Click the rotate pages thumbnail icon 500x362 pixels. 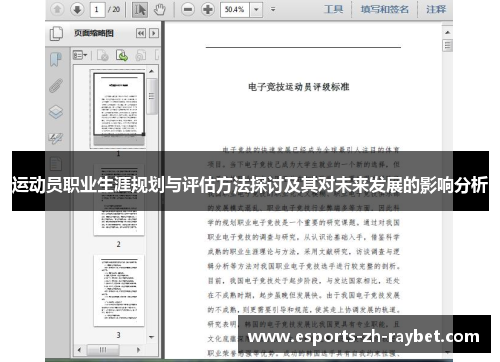click(141, 56)
